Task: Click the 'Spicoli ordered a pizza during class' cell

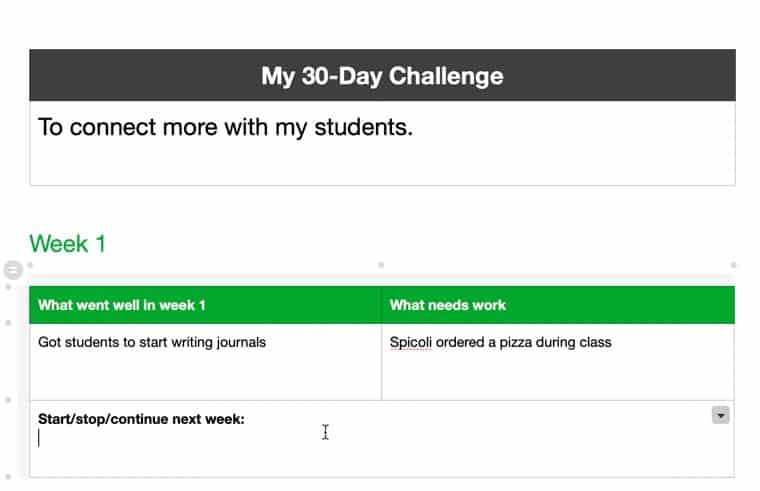Action: pos(558,362)
